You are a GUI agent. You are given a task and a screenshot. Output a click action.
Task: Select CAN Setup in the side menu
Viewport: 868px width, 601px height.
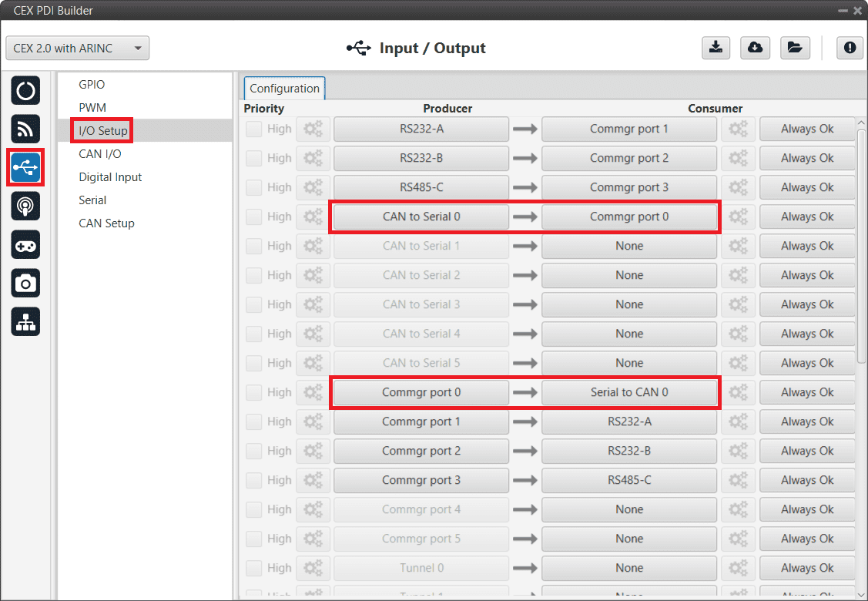tap(106, 223)
